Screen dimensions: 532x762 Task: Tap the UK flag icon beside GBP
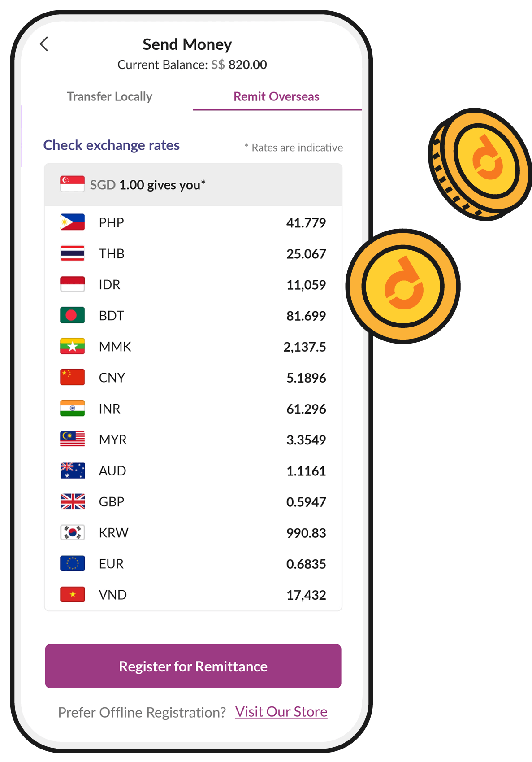click(x=72, y=501)
